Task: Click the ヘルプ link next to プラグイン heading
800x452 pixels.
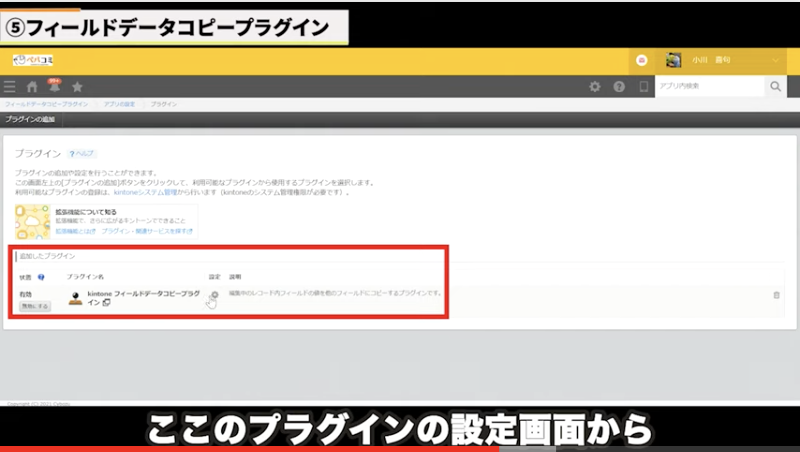Action: [83, 154]
